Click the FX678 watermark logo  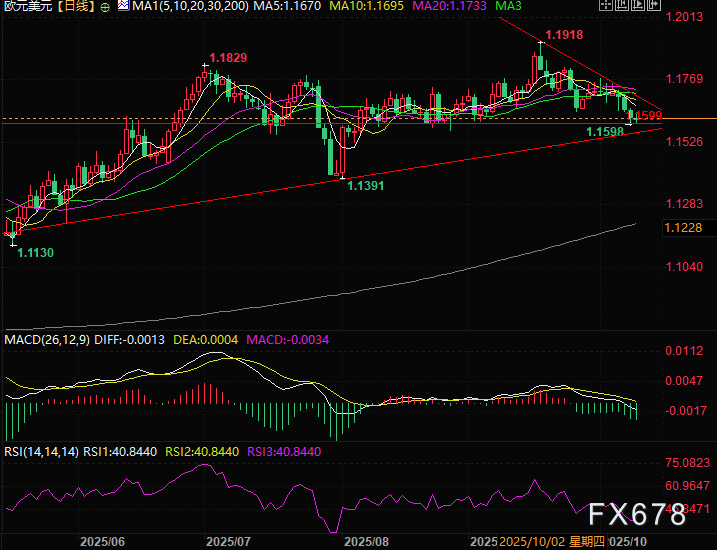coord(637,515)
